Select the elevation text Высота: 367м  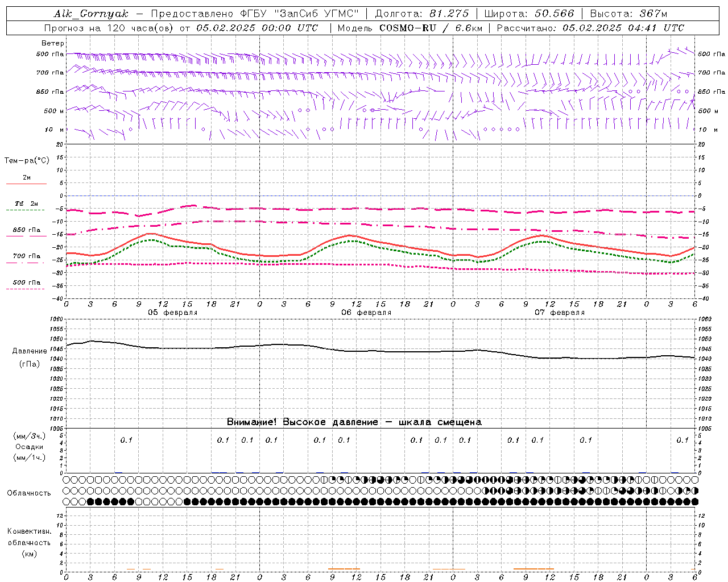[x=628, y=14]
